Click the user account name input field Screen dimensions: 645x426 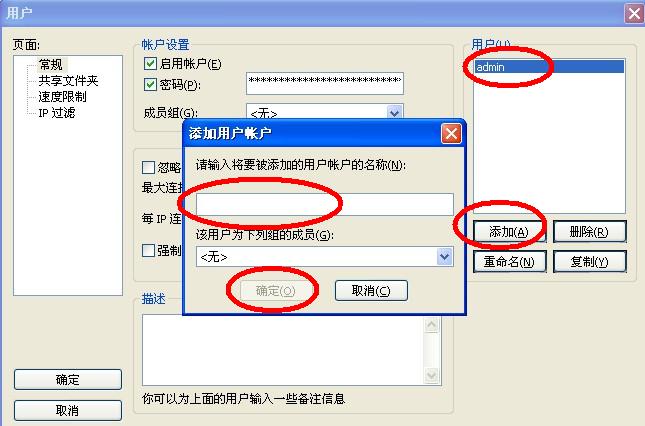[325, 204]
